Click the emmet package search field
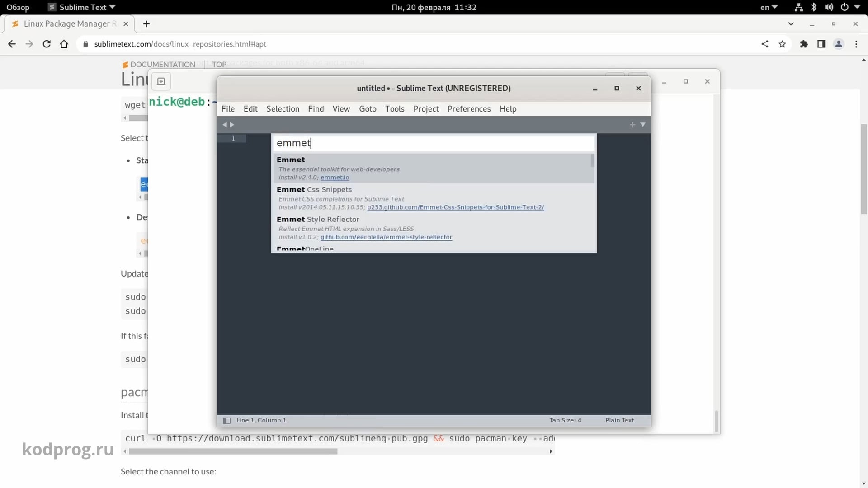Image resolution: width=868 pixels, height=488 pixels. coord(434,143)
